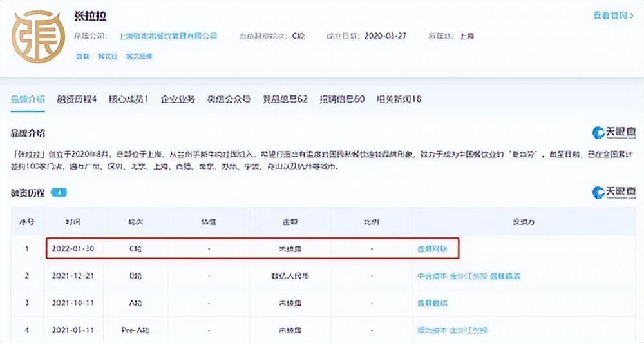Open the last investor link in 2021-12-21 row
This screenshot has width=644, height=343.
tap(505, 276)
